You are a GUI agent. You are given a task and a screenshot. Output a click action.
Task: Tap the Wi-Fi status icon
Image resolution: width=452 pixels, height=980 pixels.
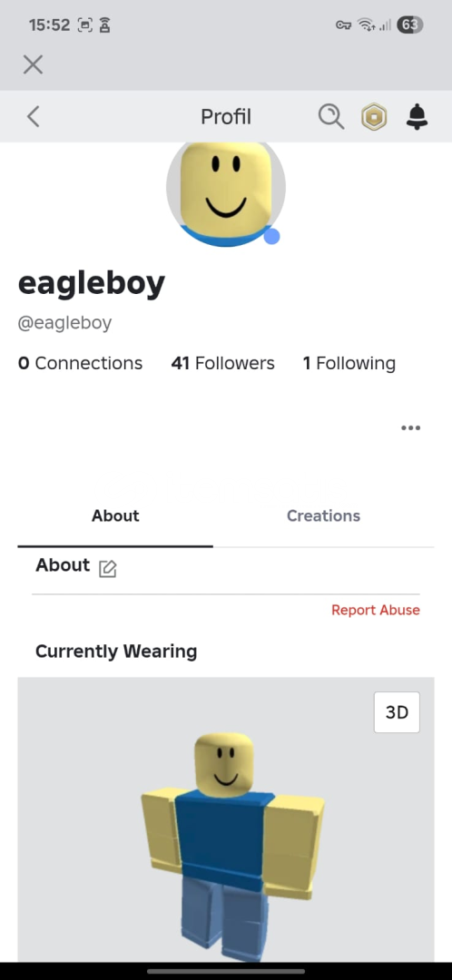[x=367, y=25]
